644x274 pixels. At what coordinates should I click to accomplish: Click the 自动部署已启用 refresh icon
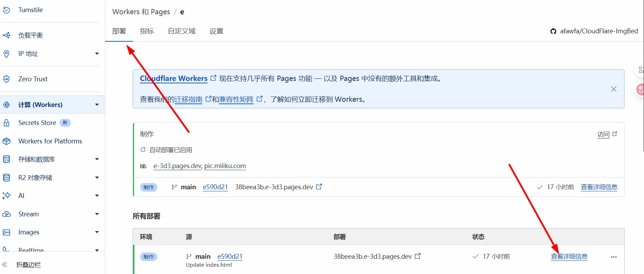pyautogui.click(x=143, y=150)
